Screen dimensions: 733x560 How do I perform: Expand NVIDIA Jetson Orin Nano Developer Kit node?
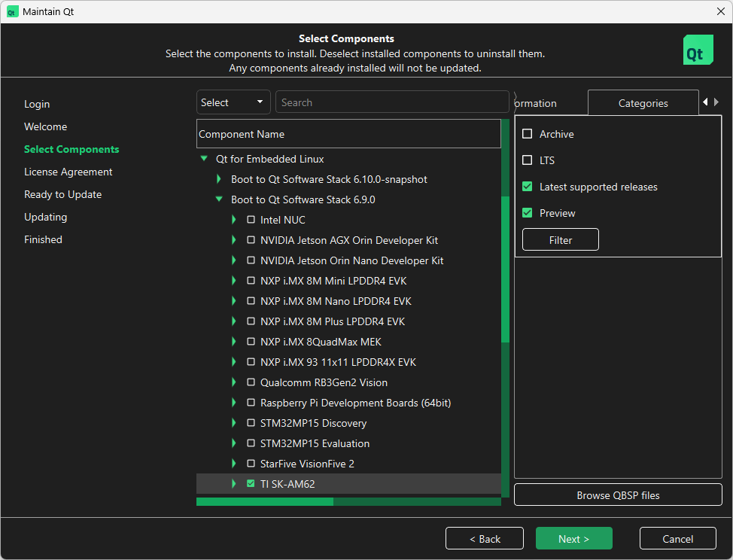[234, 260]
